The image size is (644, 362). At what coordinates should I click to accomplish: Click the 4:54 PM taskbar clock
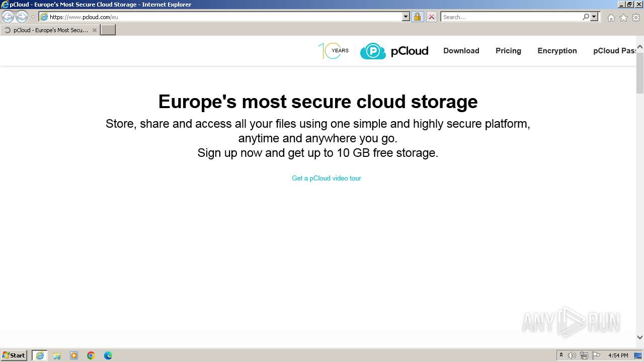click(x=618, y=355)
